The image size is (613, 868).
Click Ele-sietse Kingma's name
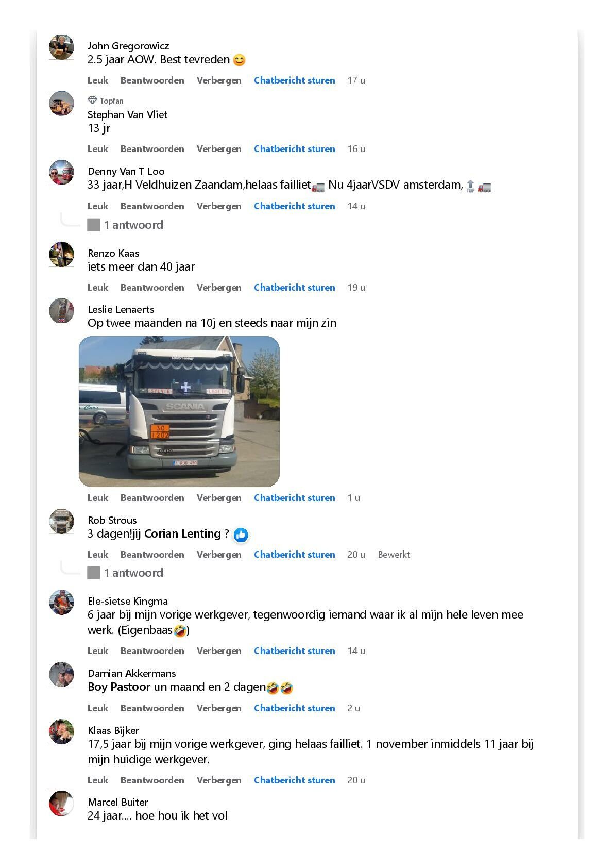click(x=128, y=601)
